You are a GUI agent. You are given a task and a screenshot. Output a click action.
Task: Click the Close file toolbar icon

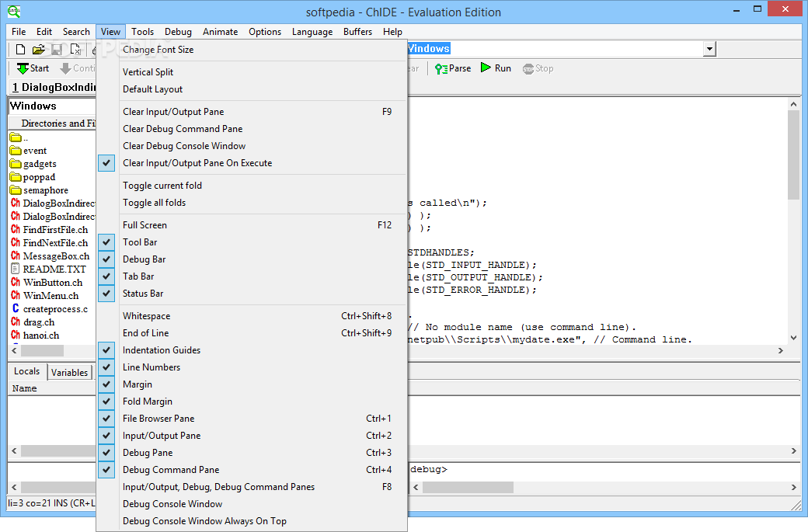tap(75, 50)
